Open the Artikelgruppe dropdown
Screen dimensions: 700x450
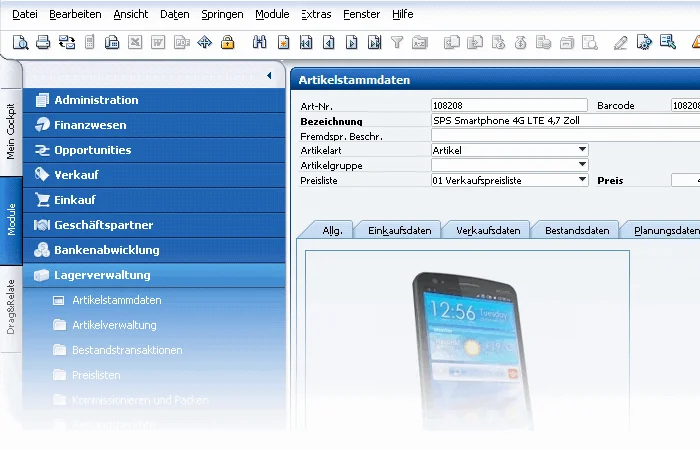pos(582,164)
